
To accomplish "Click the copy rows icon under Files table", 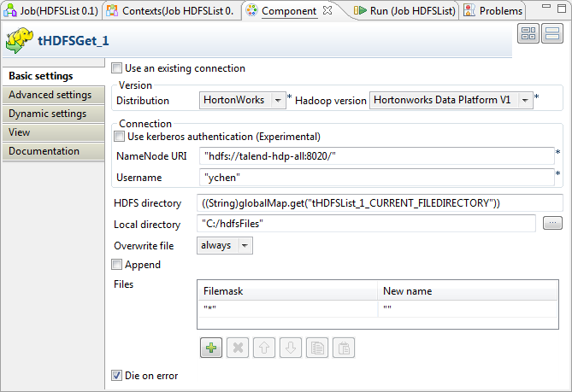I will (x=318, y=348).
